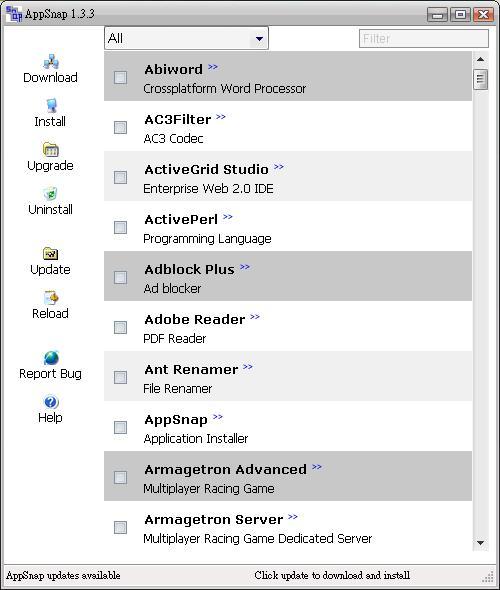
Task: Click 'Application Installer' description text
Action: [196, 439]
